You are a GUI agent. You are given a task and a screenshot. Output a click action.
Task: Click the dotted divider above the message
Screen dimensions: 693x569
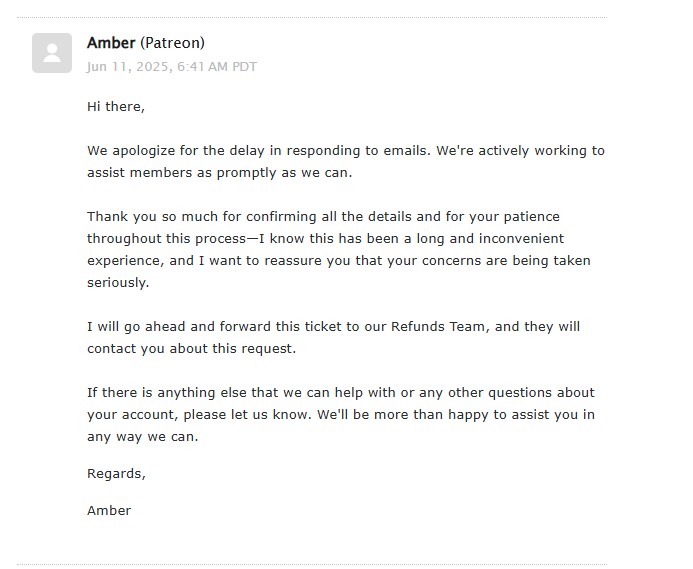pyautogui.click(x=312, y=18)
